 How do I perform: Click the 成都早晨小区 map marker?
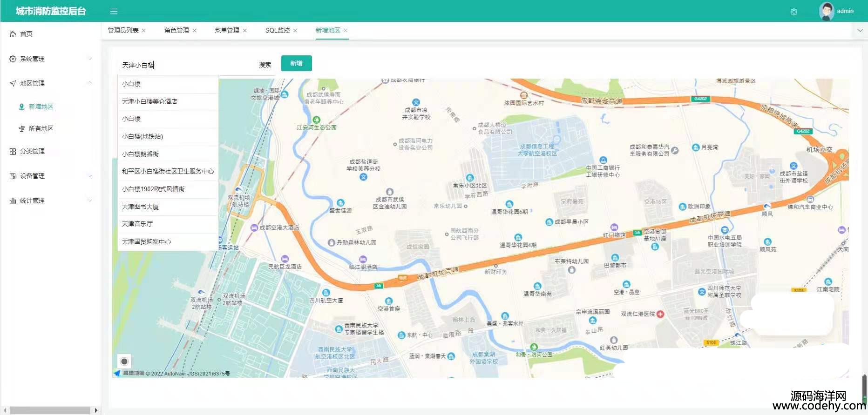coord(549,222)
